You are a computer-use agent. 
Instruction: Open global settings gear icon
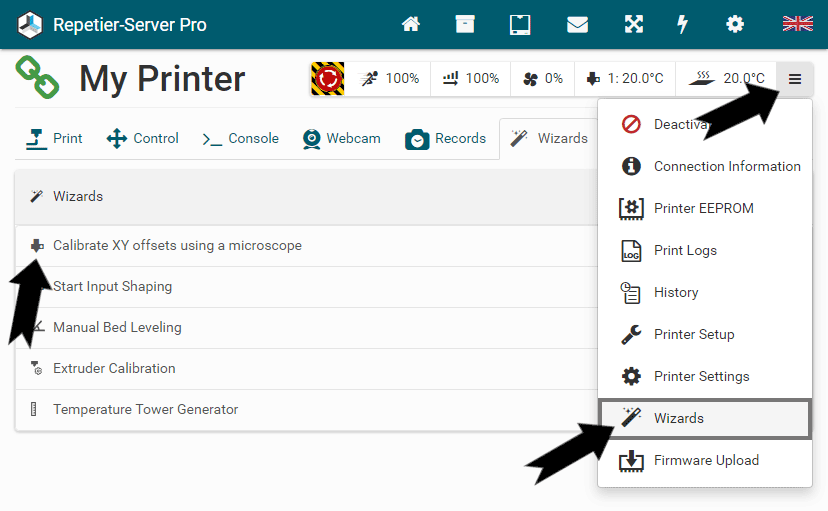(735, 24)
